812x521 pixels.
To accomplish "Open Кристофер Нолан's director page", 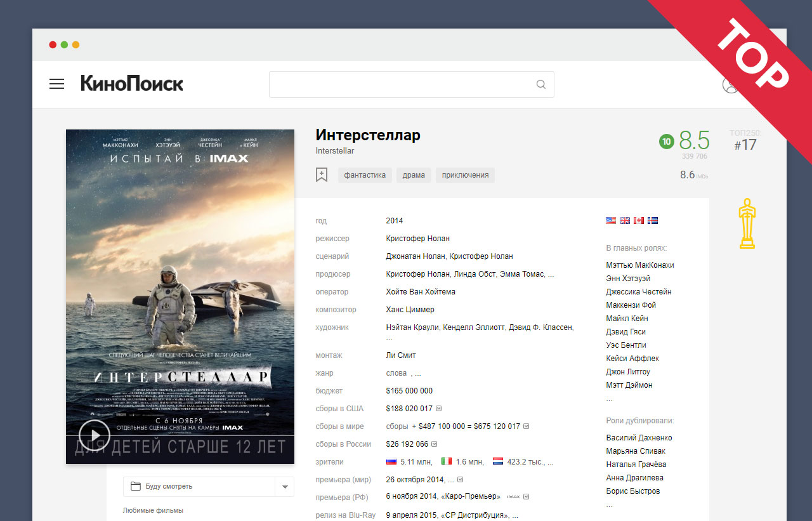I will (x=417, y=238).
